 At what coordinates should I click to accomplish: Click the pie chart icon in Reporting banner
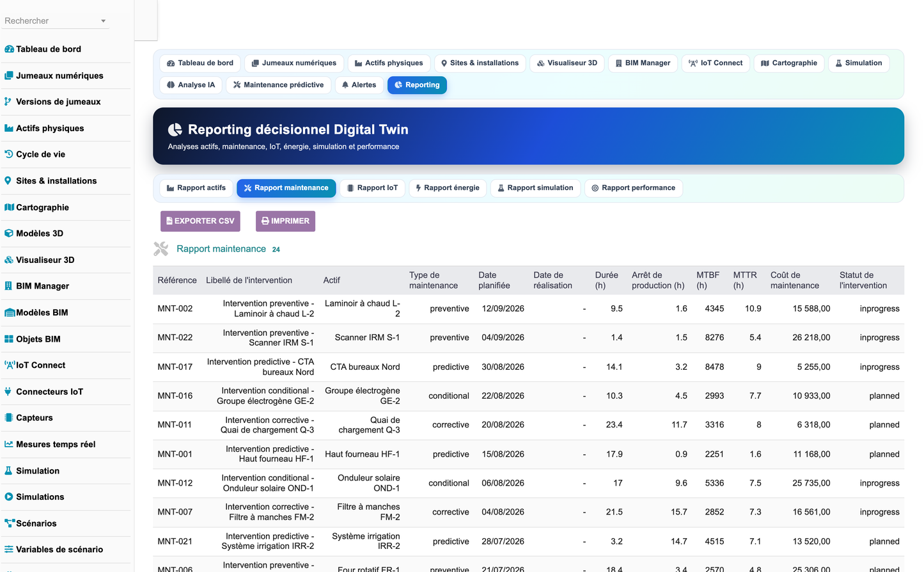pyautogui.click(x=175, y=130)
